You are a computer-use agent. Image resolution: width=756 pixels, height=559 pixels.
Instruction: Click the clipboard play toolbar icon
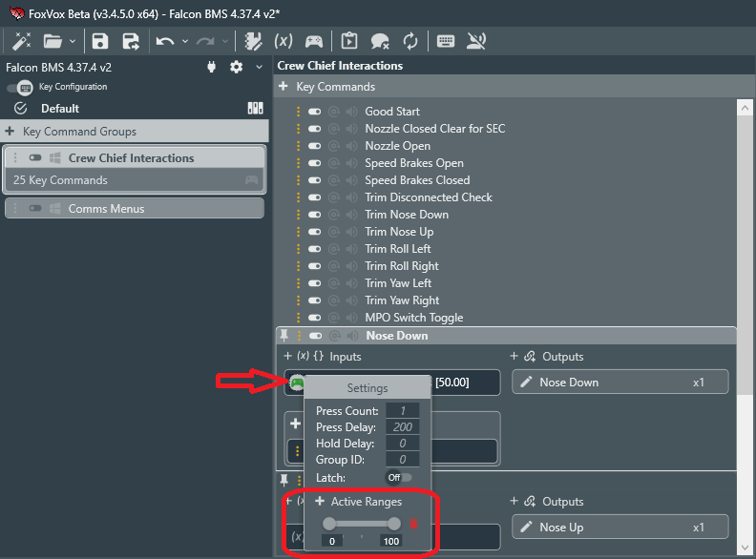[349, 41]
